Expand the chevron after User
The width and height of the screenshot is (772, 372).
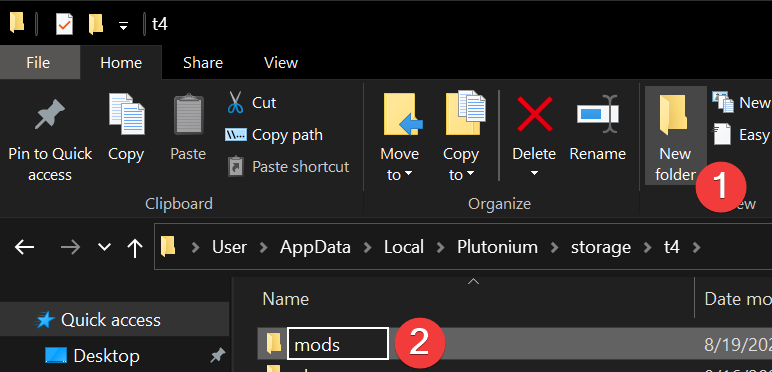(x=264, y=247)
